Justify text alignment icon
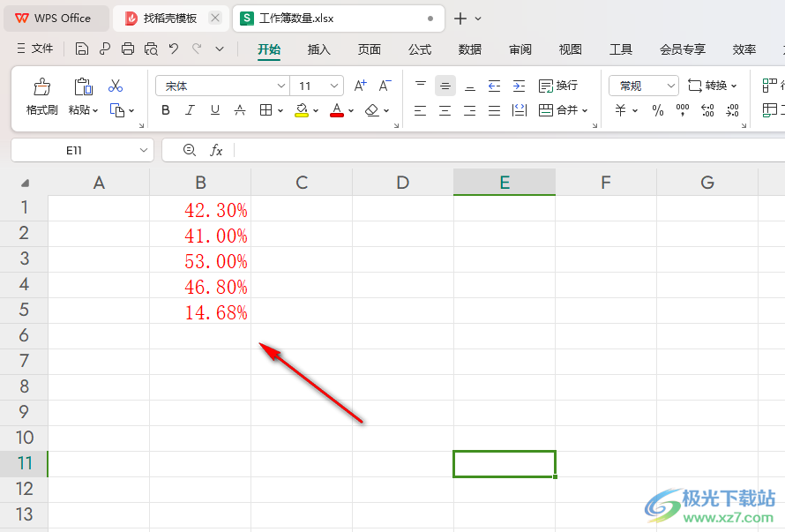 [494, 110]
